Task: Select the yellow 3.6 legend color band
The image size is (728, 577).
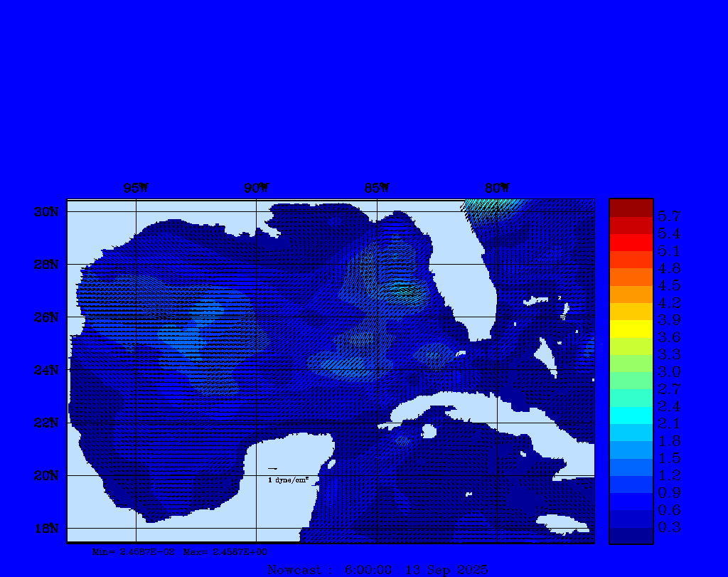Action: tap(631, 329)
